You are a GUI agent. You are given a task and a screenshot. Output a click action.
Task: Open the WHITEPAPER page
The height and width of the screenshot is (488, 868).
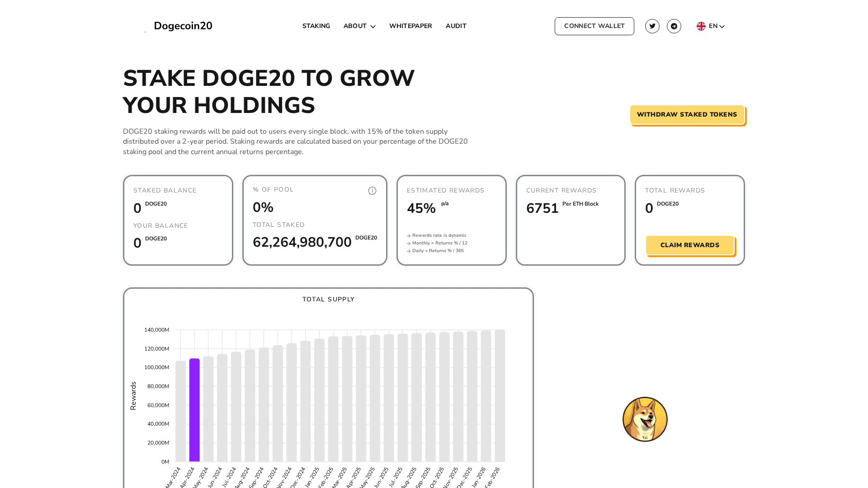pos(410,26)
